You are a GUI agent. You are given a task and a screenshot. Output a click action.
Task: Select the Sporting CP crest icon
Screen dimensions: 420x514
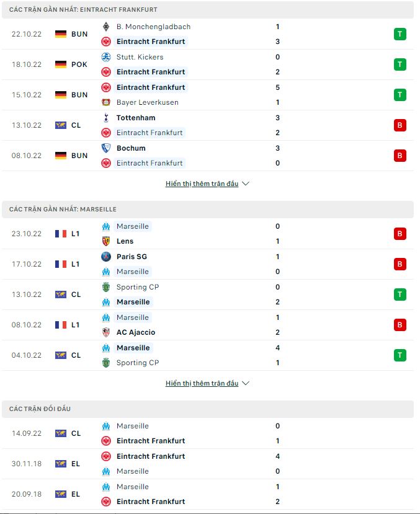pos(105,287)
